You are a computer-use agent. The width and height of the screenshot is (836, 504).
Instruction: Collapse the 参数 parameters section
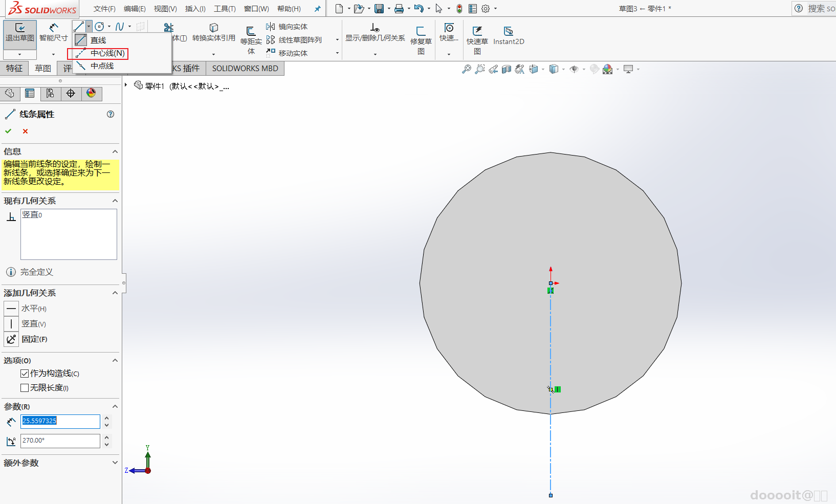pos(115,406)
